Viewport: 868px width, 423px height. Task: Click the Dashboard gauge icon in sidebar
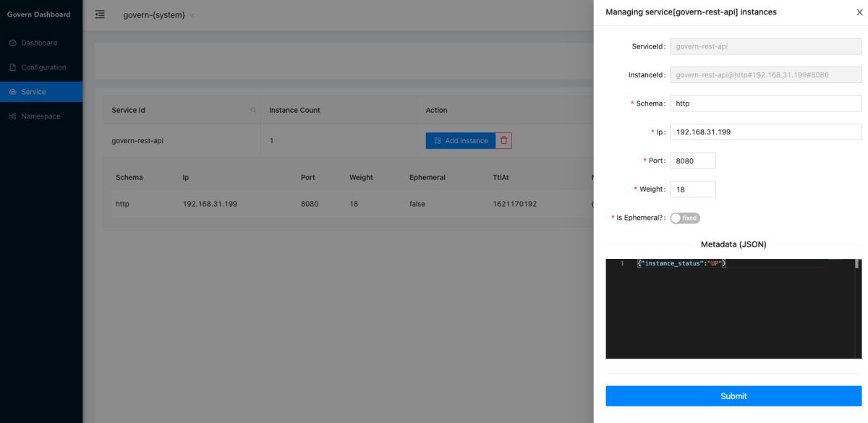(x=12, y=43)
